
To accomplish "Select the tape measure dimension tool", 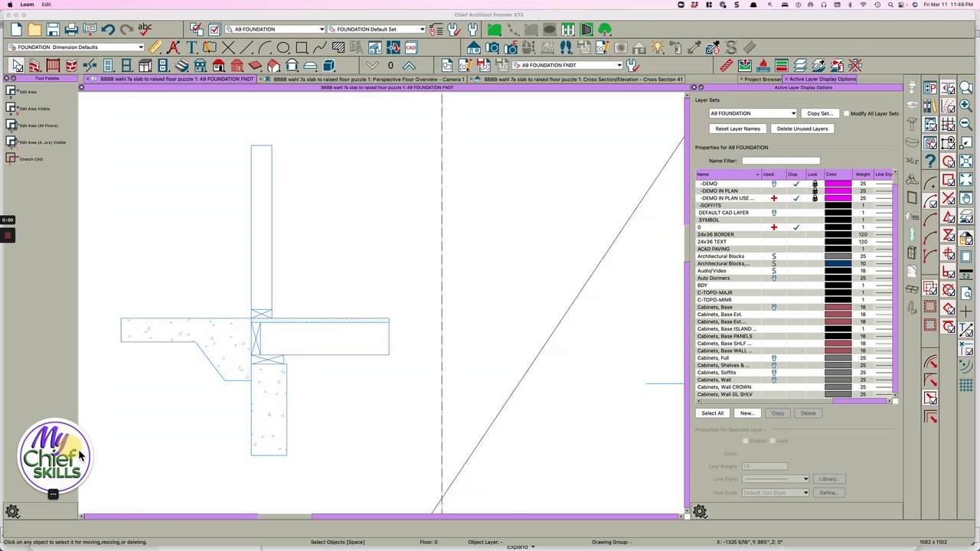I will [x=155, y=47].
